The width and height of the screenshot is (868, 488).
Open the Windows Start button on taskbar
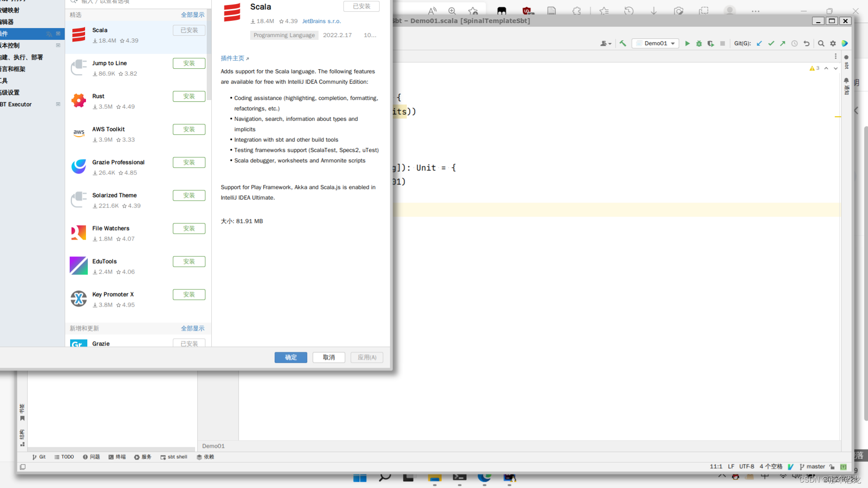(360, 478)
